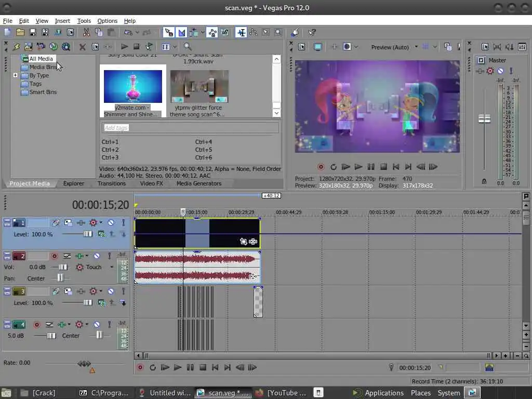Open the overlays grid dropdown in preview

click(x=435, y=47)
